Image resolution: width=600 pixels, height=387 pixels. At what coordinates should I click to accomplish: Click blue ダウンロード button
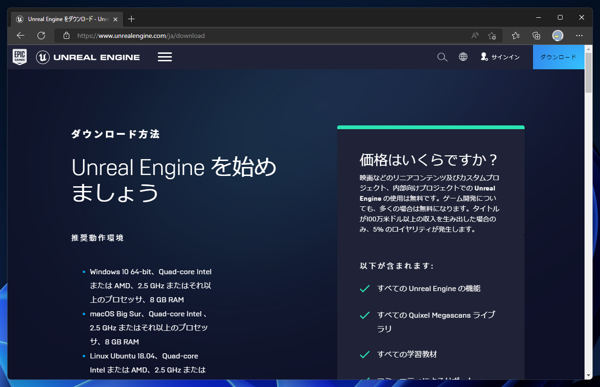click(x=558, y=57)
